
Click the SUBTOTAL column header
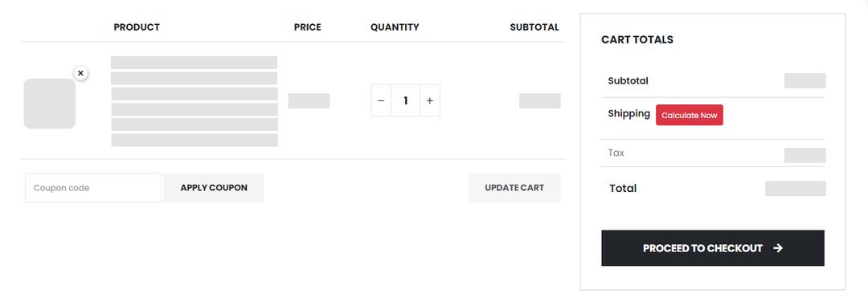tap(534, 27)
